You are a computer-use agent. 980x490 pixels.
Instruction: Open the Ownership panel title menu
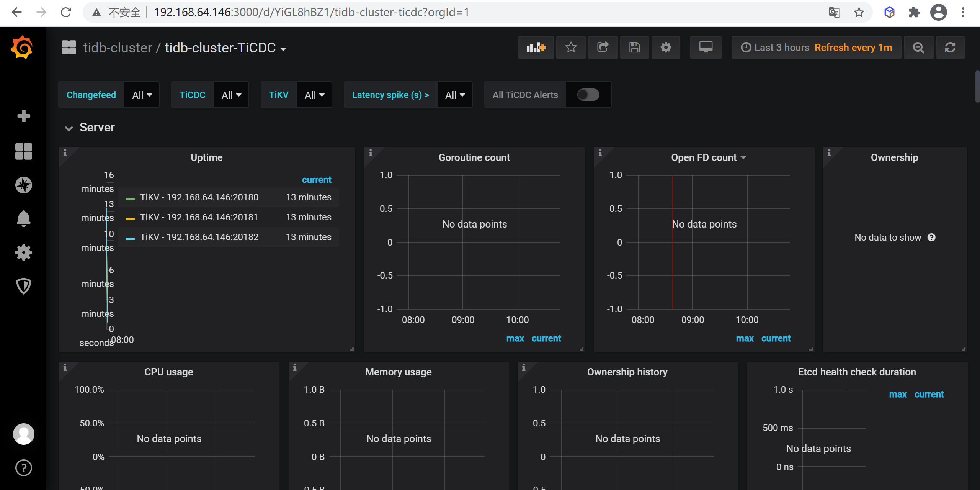(x=895, y=157)
